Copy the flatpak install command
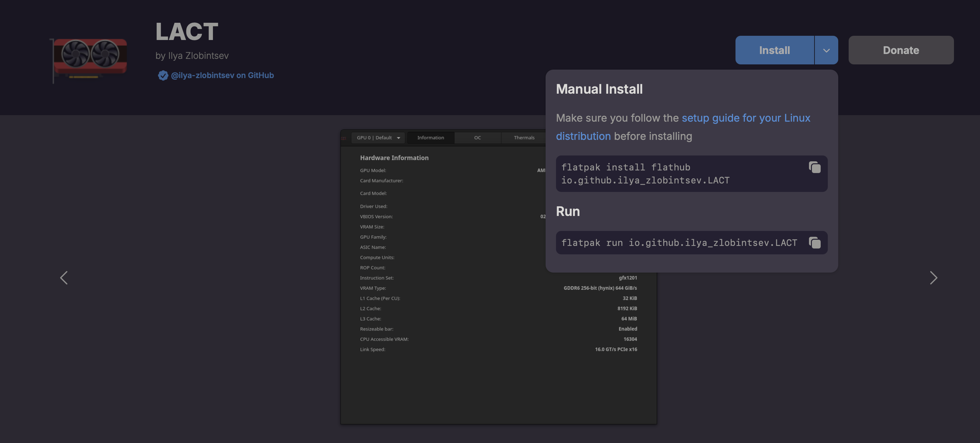980x443 pixels. point(814,168)
